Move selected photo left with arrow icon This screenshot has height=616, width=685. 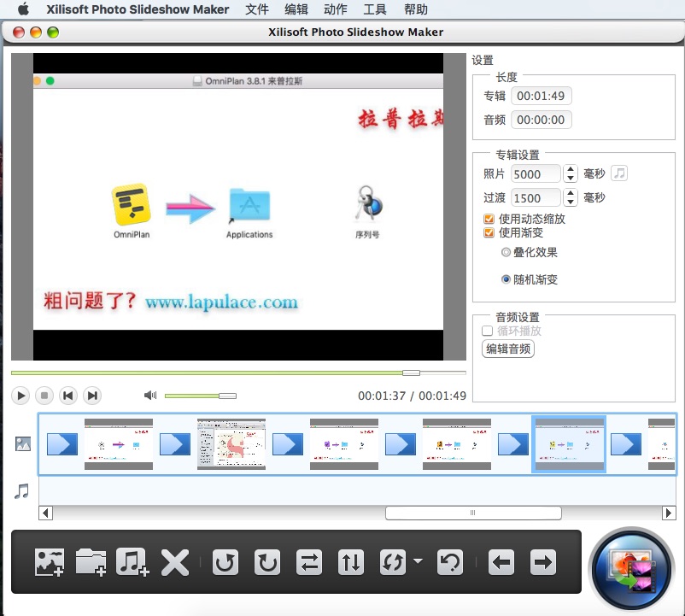[x=501, y=562]
